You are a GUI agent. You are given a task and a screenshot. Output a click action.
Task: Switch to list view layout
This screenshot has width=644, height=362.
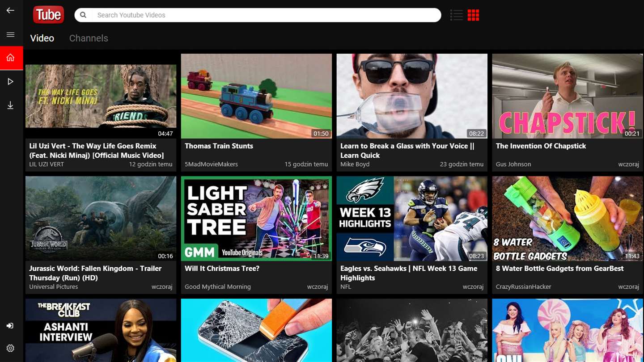coord(456,15)
